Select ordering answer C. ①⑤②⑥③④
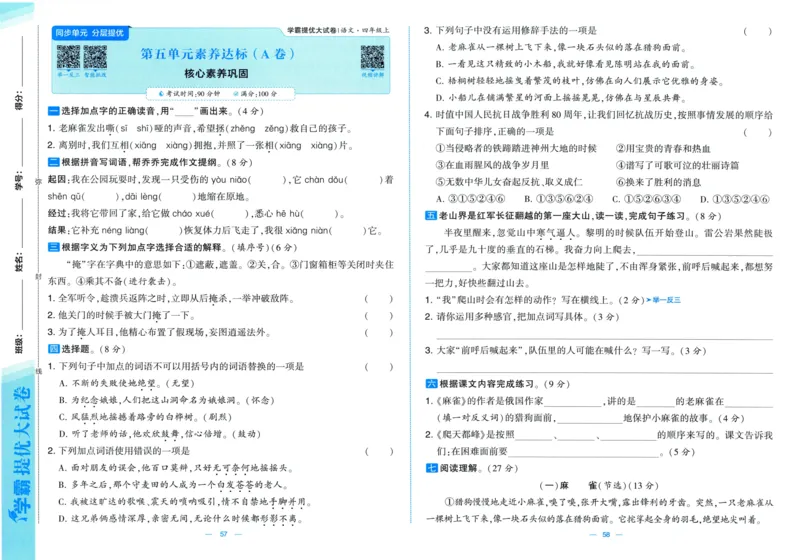Image resolution: width=800 pixels, height=560 pixels. click(x=646, y=199)
